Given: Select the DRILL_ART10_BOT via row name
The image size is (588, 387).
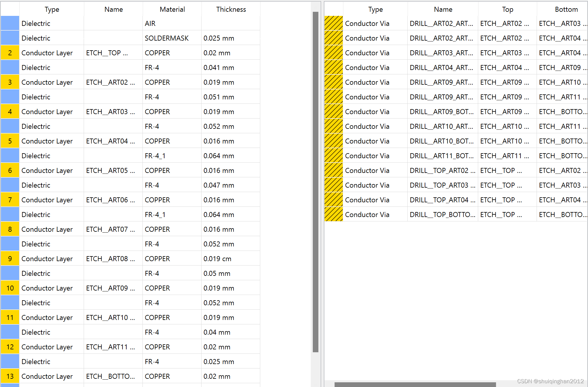Looking at the screenshot, I should tap(441, 141).
